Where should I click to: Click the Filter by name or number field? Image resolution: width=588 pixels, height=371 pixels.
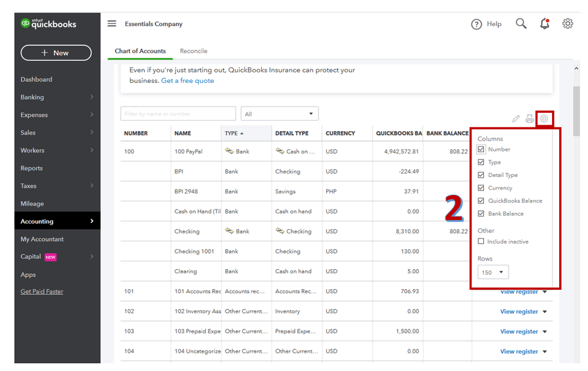(x=178, y=113)
